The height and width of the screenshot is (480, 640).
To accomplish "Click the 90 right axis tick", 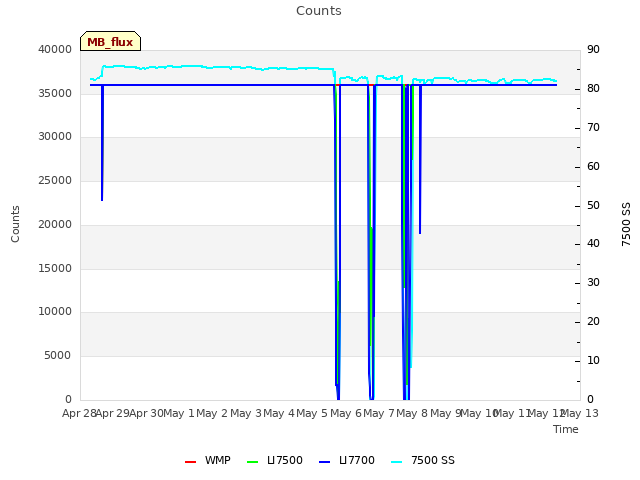I will click(x=593, y=49).
